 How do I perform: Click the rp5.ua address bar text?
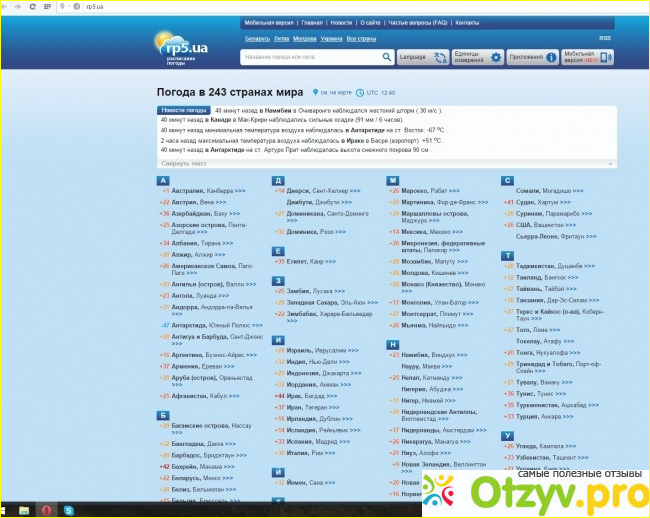[x=95, y=7]
